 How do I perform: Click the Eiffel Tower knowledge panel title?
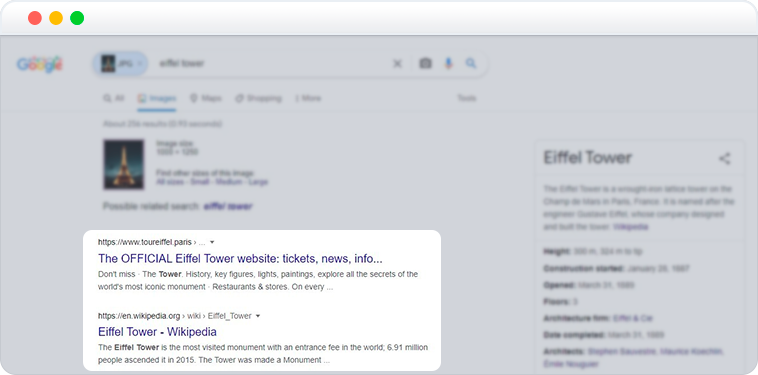587,158
